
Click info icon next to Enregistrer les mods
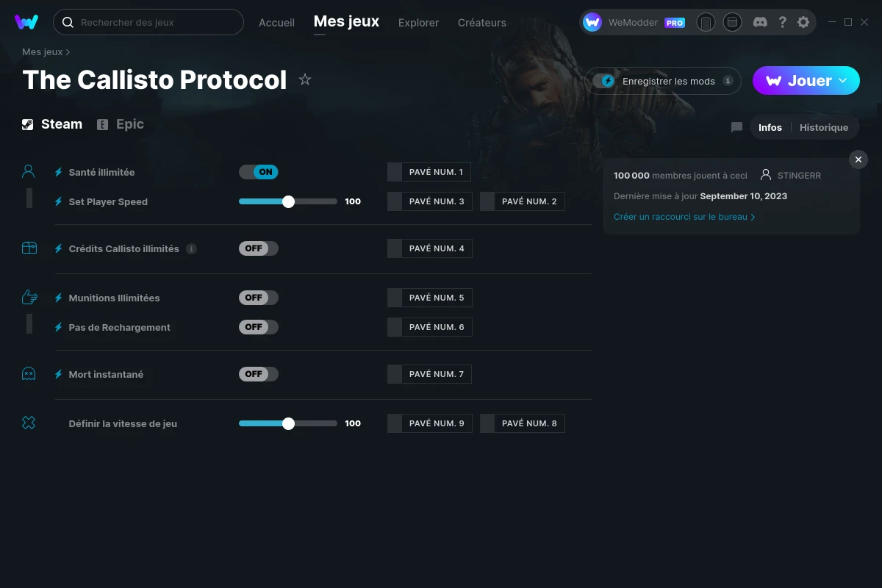pyautogui.click(x=728, y=81)
